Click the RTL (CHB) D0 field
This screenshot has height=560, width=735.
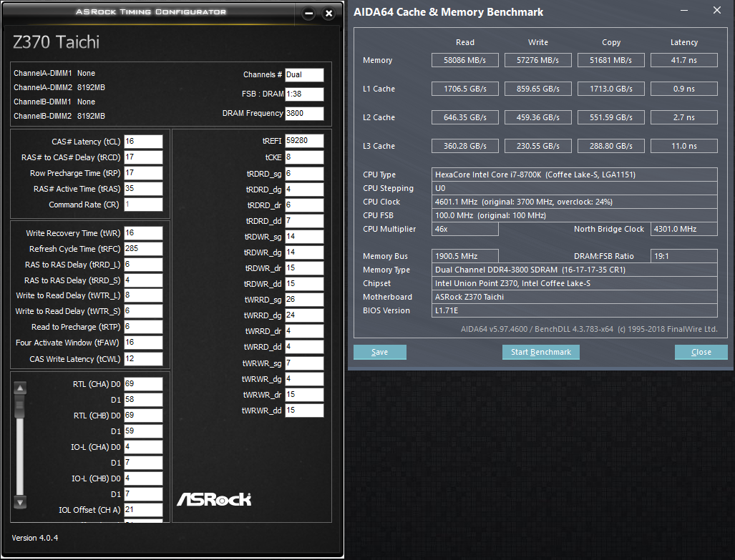tap(143, 416)
